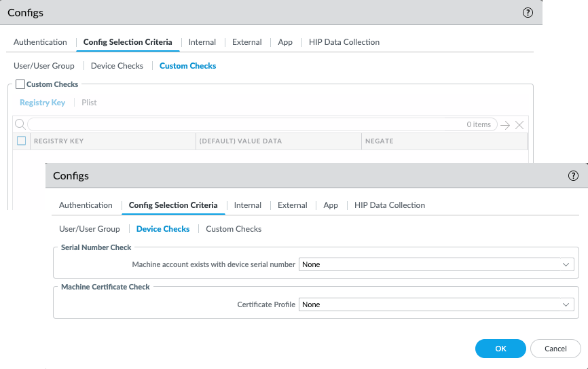Enable the Custom Checks checkbox
Screen dimensions: 588x369
point(20,84)
